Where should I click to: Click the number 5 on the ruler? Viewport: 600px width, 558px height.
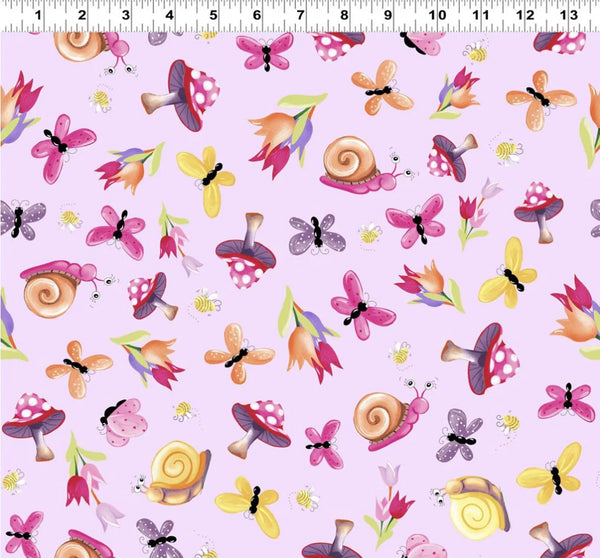click(x=214, y=15)
